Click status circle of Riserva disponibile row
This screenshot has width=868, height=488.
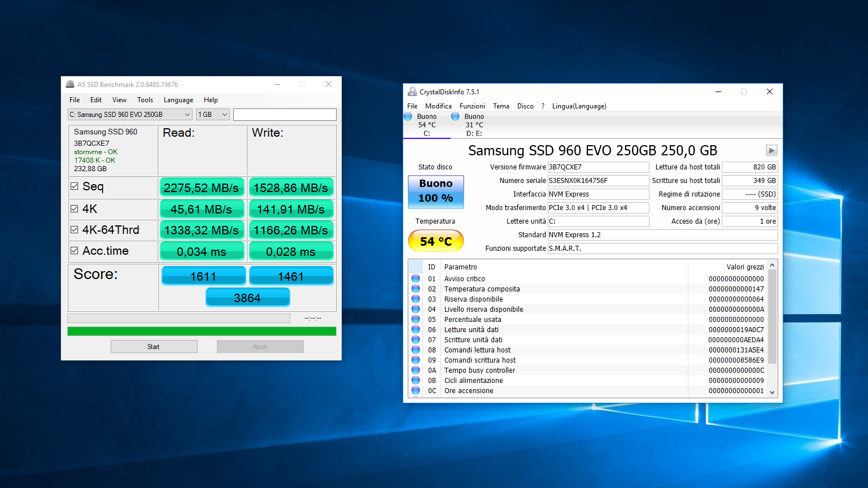(x=416, y=299)
